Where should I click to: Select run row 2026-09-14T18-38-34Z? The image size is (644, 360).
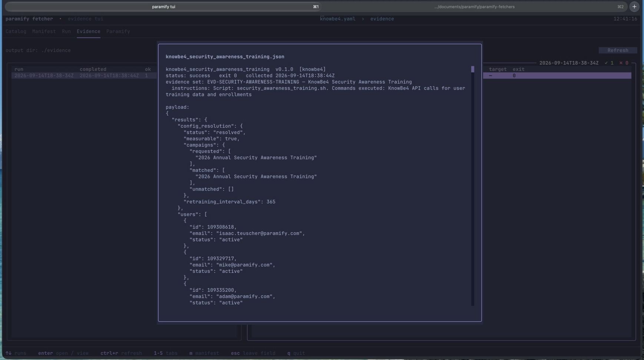[x=84, y=76]
